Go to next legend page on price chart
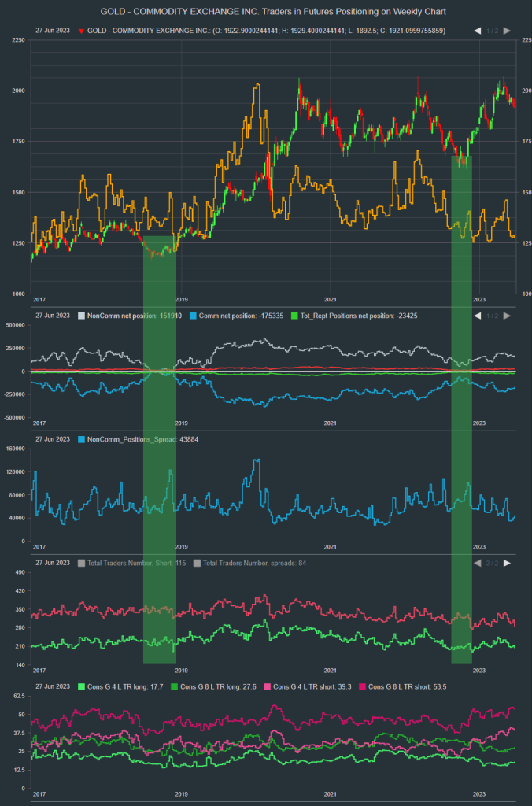 click(507, 31)
